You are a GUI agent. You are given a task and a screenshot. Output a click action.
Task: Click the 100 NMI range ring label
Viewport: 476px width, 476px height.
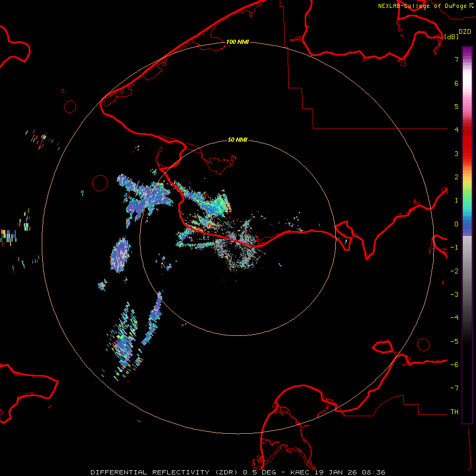(x=237, y=42)
